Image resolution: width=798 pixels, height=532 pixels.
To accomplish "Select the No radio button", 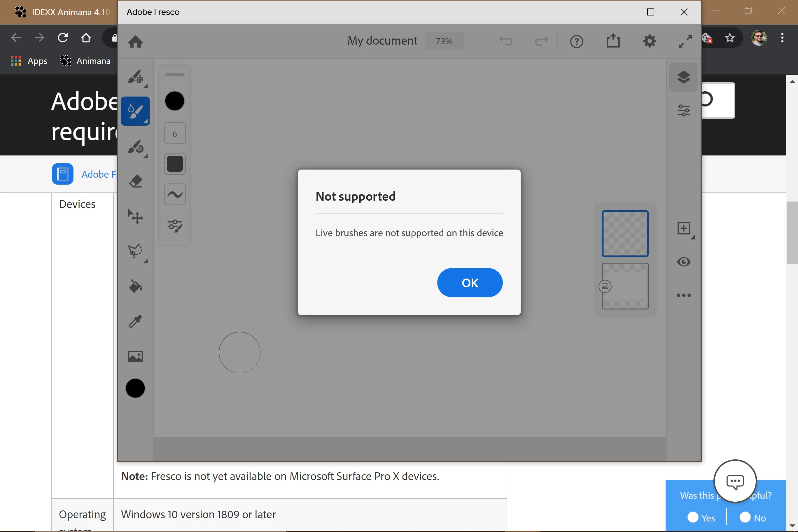I will (745, 517).
